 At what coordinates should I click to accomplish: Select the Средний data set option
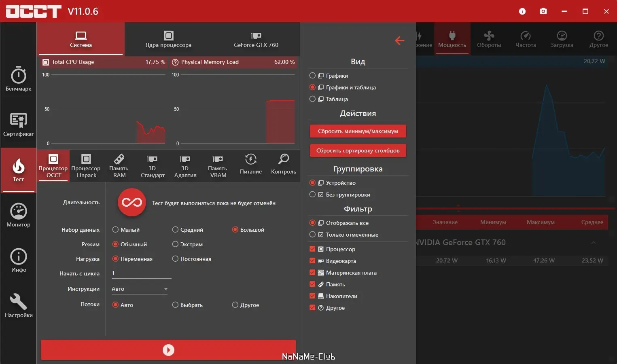188,230
